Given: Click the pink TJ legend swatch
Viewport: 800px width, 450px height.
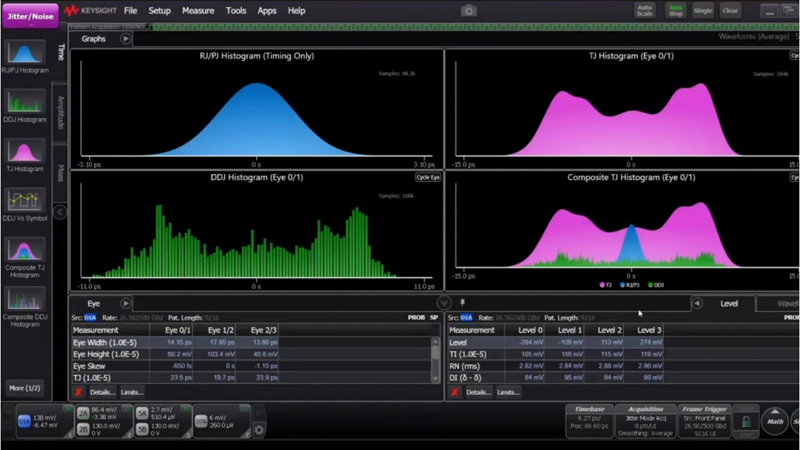Looking at the screenshot, I should [x=602, y=285].
